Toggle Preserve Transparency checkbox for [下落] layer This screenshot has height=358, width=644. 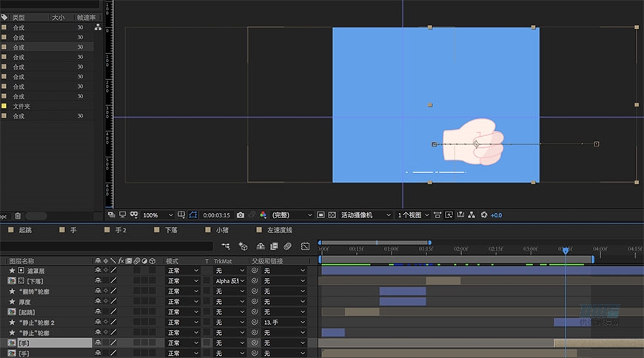(x=207, y=281)
